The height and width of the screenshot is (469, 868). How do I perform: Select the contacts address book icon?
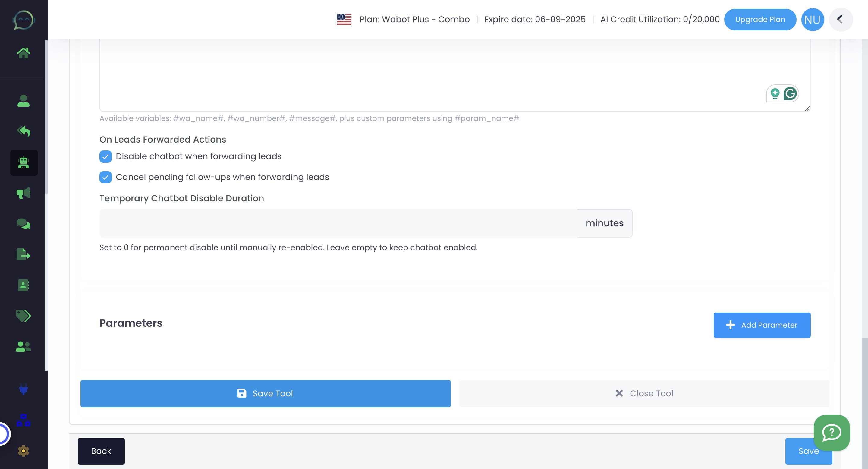click(24, 285)
